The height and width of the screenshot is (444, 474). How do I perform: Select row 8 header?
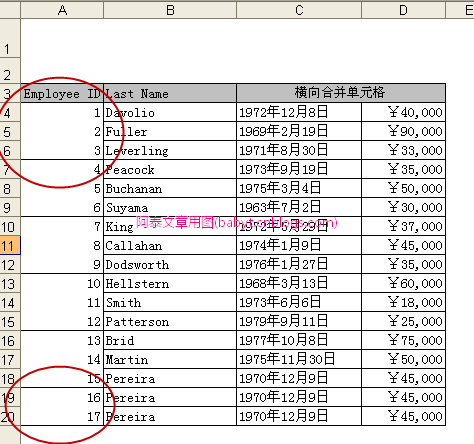(10, 189)
